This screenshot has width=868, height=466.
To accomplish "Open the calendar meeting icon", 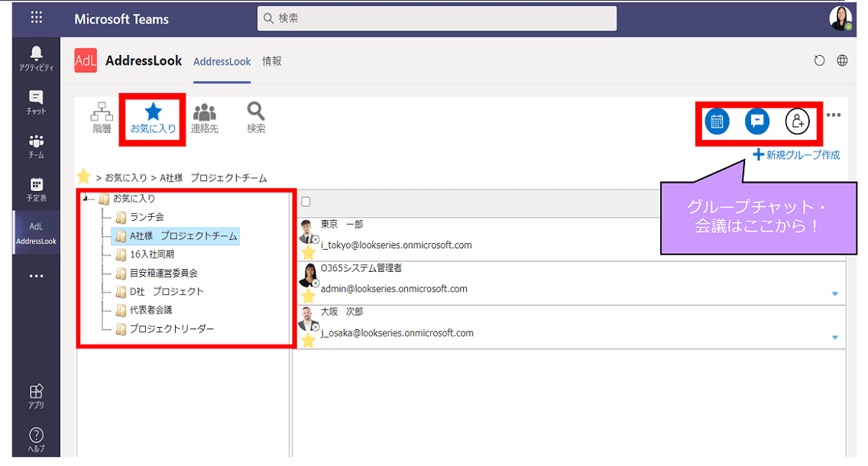I will [x=717, y=121].
